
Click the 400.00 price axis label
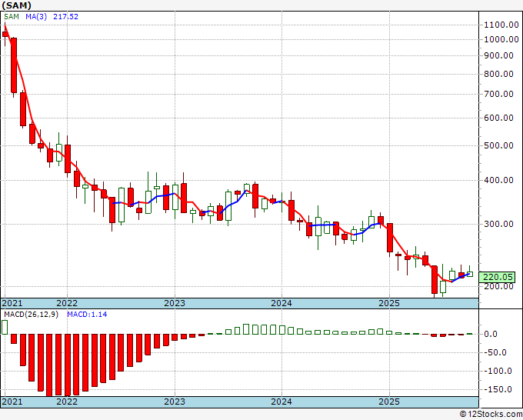498,180
